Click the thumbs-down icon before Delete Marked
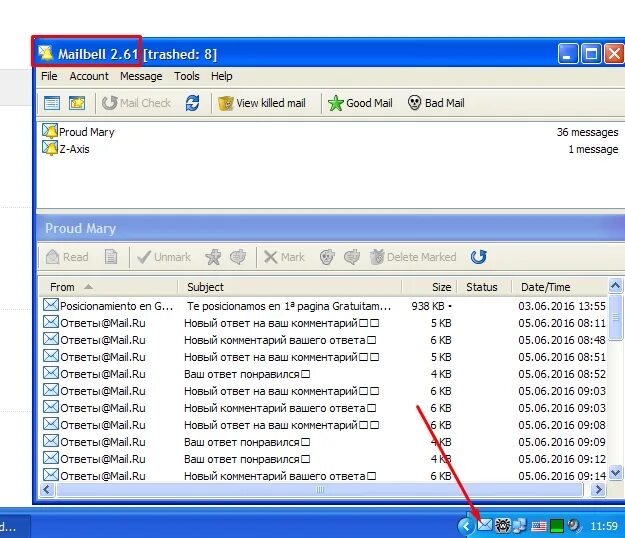 point(352,257)
